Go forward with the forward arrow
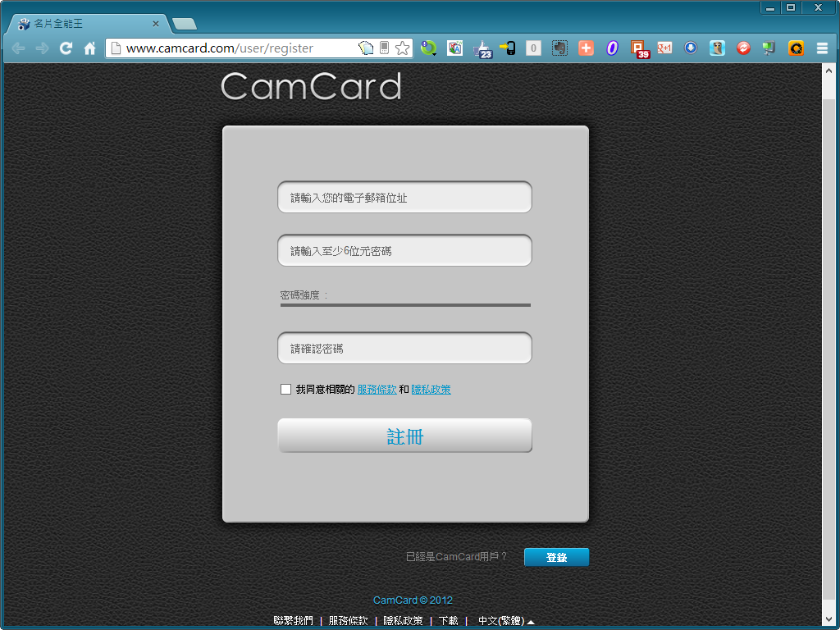 43,48
